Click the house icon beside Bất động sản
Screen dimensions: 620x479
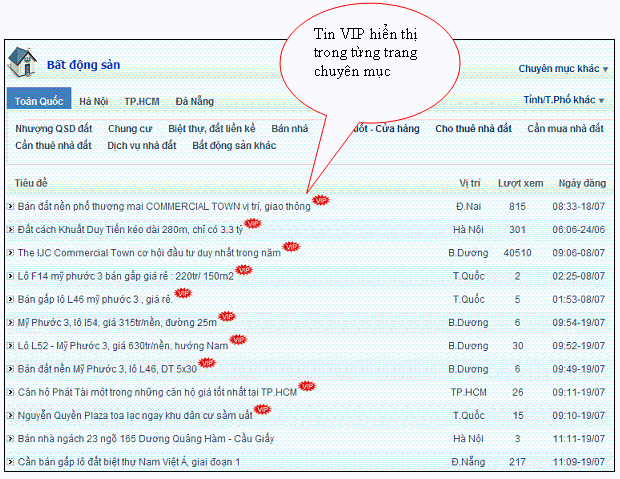[22, 63]
